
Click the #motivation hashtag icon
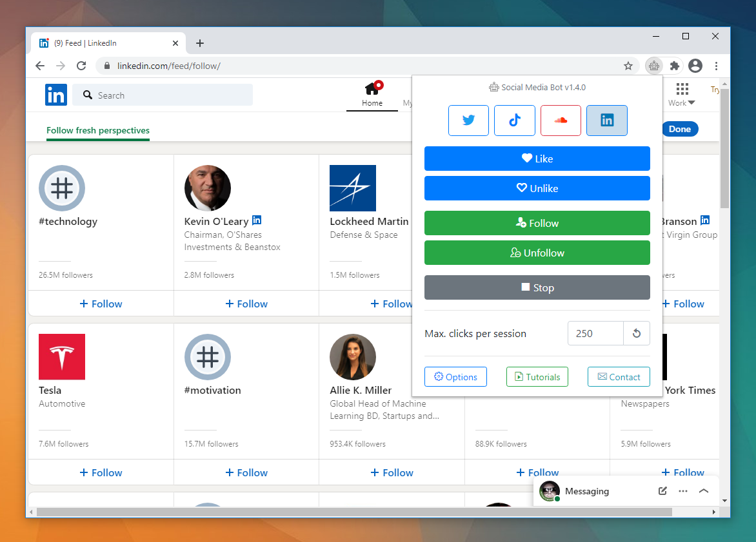tap(207, 357)
